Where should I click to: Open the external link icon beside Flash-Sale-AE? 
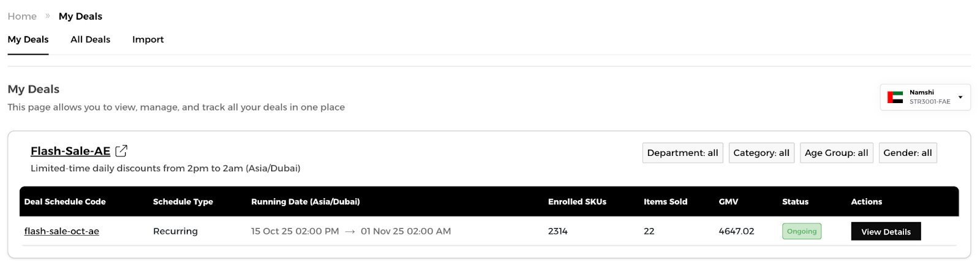[121, 150]
